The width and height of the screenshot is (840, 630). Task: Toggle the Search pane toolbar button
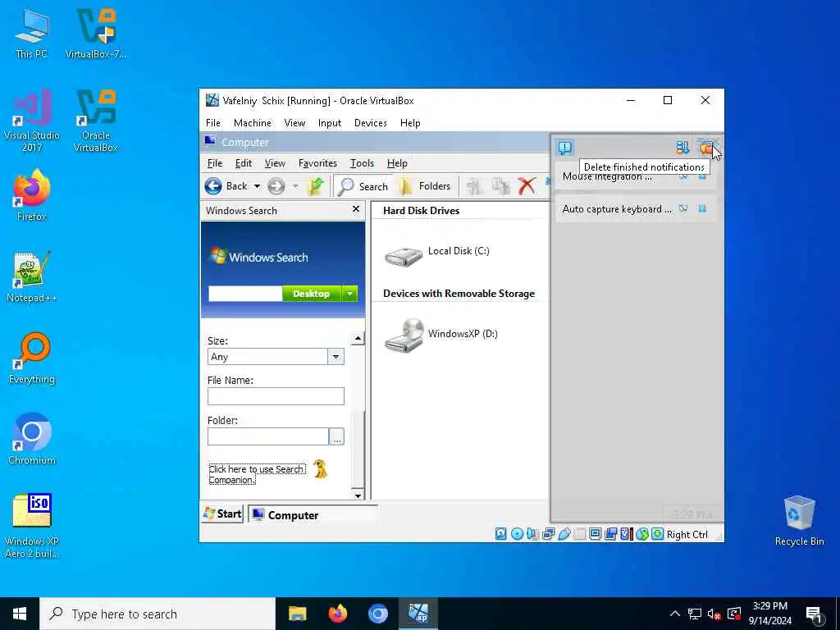point(363,186)
